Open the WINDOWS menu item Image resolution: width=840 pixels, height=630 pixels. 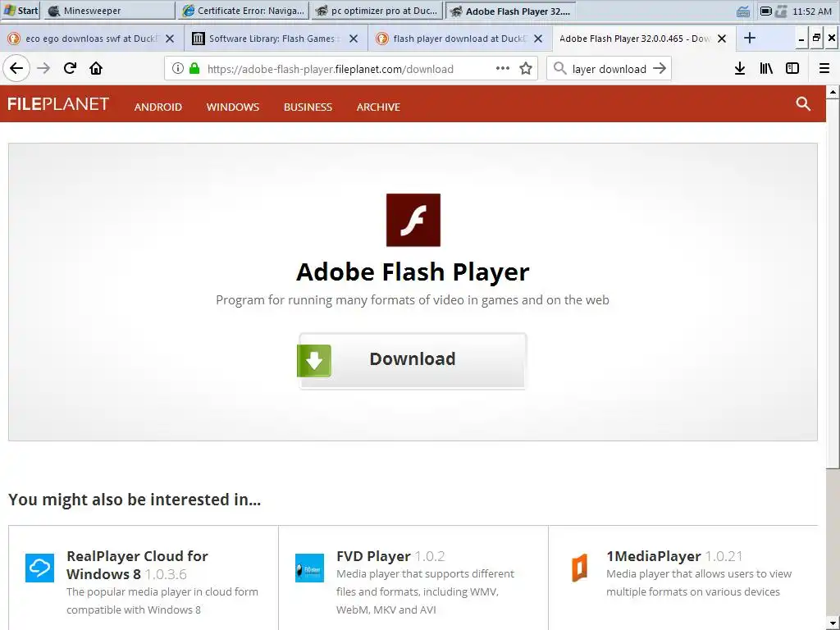pos(232,107)
